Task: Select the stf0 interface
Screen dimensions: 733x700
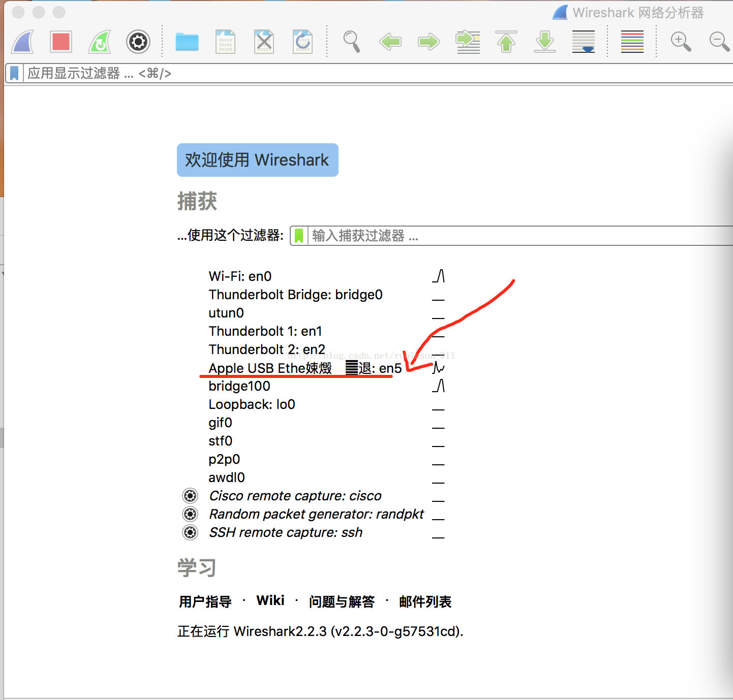Action: [x=221, y=441]
